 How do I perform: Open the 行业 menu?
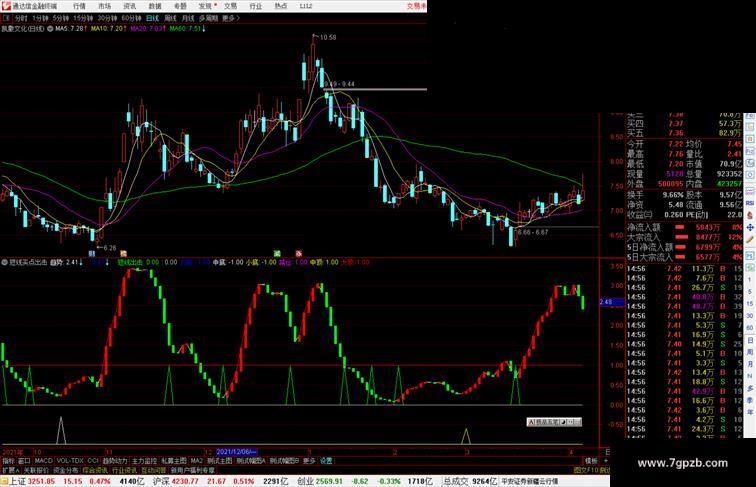click(256, 6)
